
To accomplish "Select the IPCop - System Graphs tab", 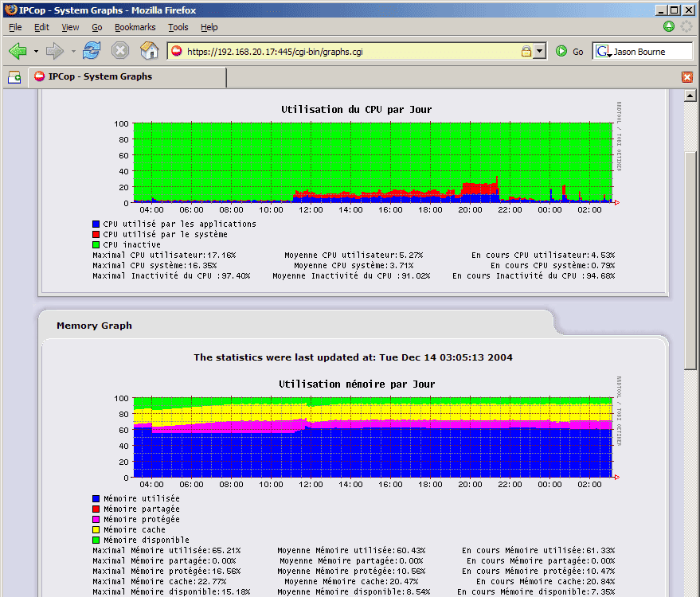I will coord(127,76).
